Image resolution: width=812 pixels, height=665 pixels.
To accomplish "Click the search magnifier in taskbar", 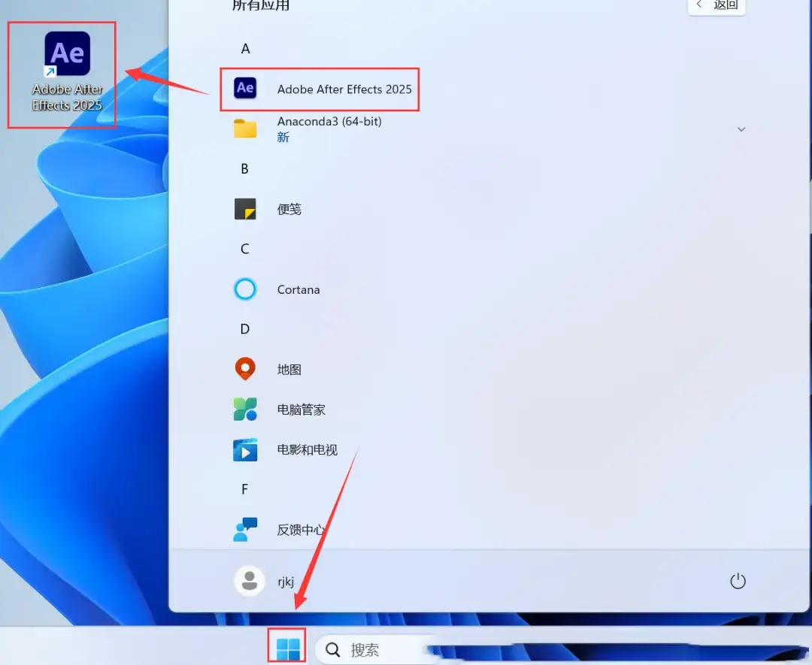I will coord(332,649).
